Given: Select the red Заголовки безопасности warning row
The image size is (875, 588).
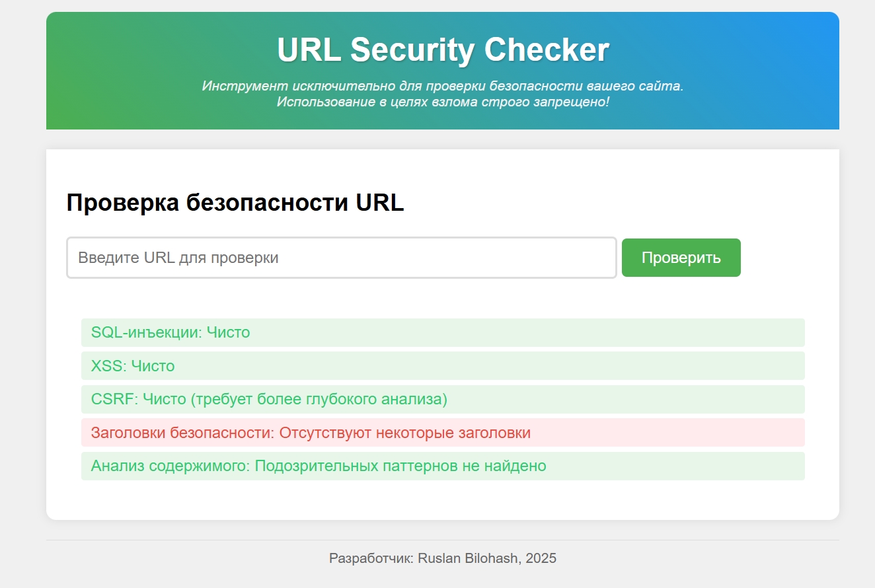Looking at the screenshot, I should point(441,432).
